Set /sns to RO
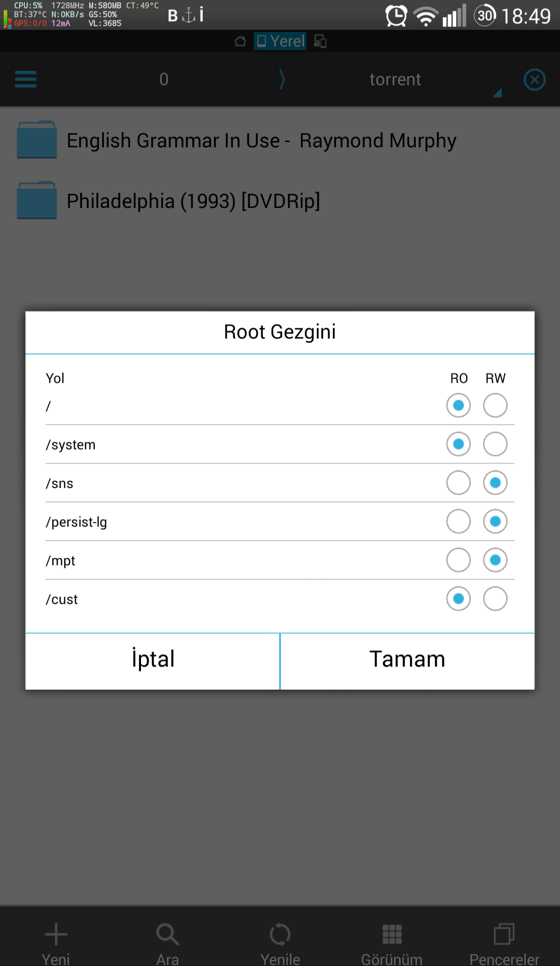Screen dimensions: 560x966 pyautogui.click(x=458, y=483)
